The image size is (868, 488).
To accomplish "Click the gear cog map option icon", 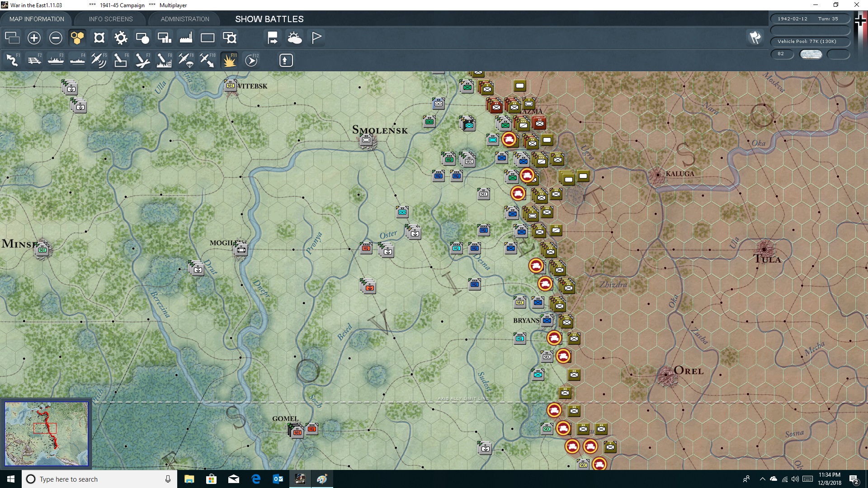I will click(x=121, y=38).
